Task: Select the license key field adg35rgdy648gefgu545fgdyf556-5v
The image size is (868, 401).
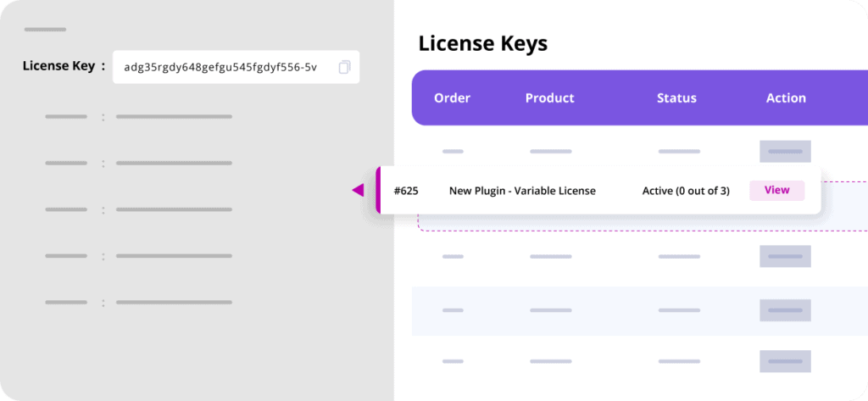Action: pos(236,67)
